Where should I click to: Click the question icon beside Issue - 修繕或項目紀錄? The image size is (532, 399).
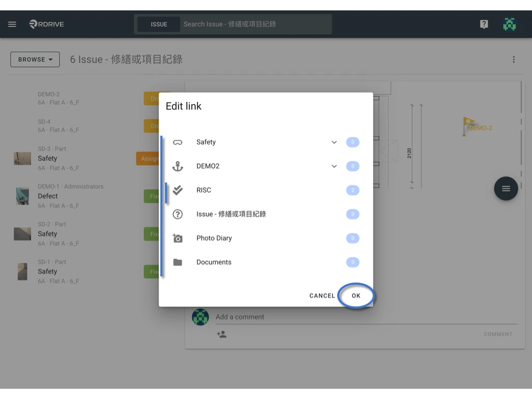click(x=178, y=214)
